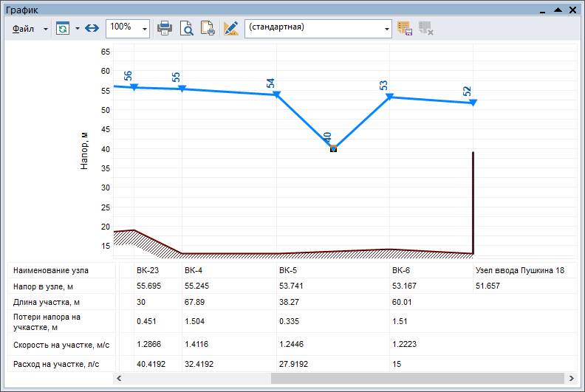Open the 100% zoom dropdown
This screenshot has height=392, width=585.
tap(144, 29)
